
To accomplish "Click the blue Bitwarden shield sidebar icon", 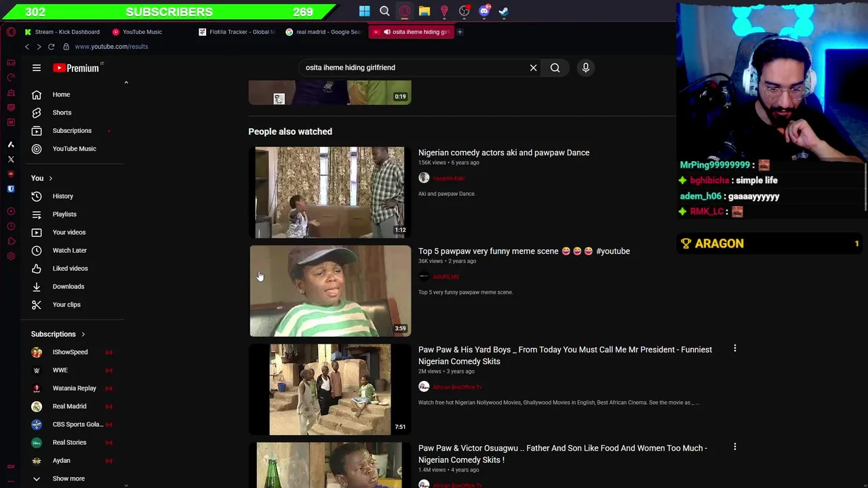I will tap(11, 189).
